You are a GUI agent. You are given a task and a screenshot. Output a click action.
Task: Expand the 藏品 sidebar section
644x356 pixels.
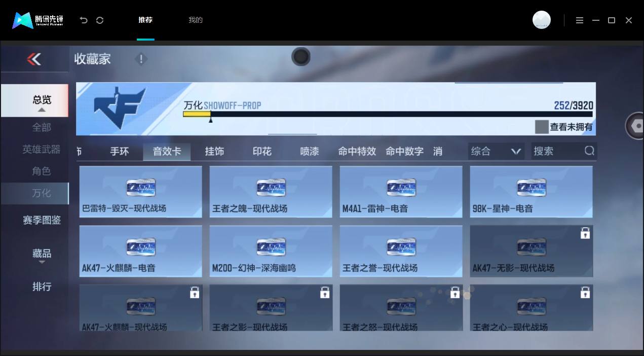tap(42, 255)
